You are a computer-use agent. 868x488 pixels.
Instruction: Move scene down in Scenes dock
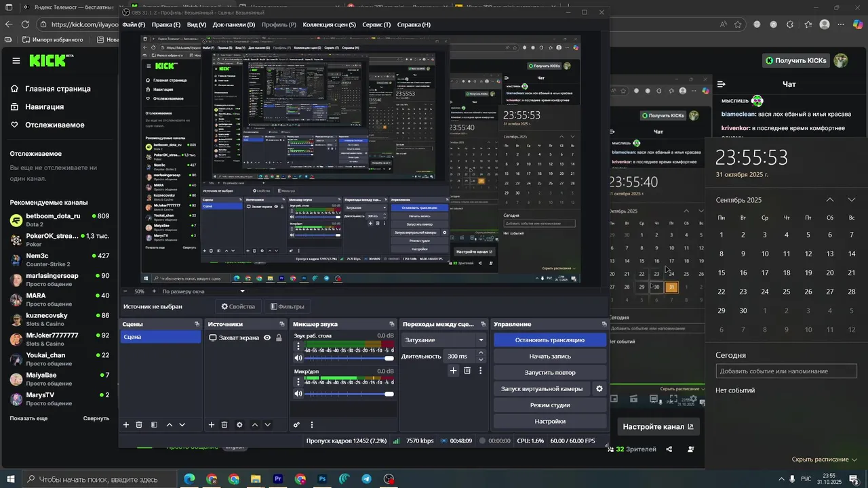[x=182, y=425]
